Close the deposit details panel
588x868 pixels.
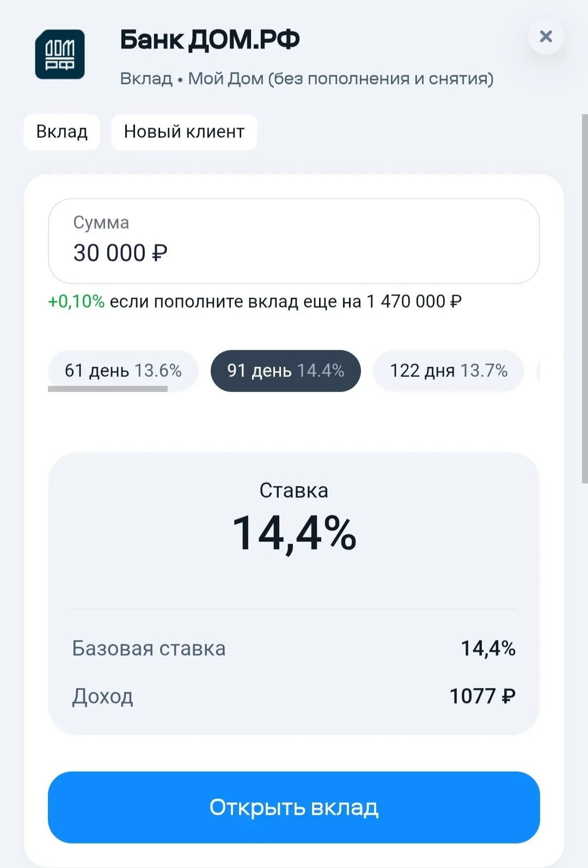(x=546, y=36)
